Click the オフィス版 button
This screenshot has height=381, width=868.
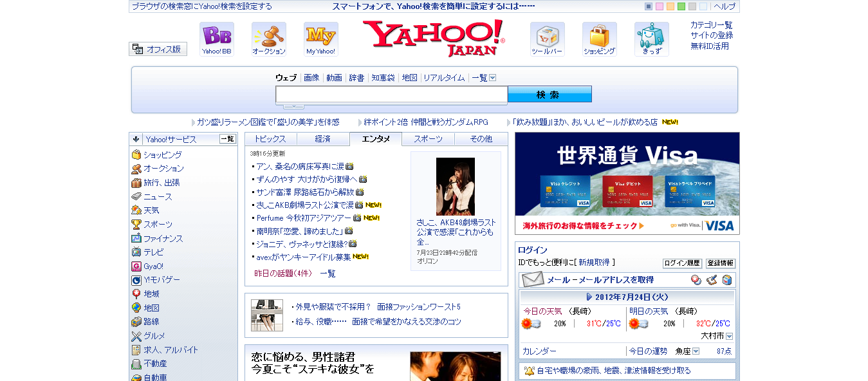(x=158, y=49)
